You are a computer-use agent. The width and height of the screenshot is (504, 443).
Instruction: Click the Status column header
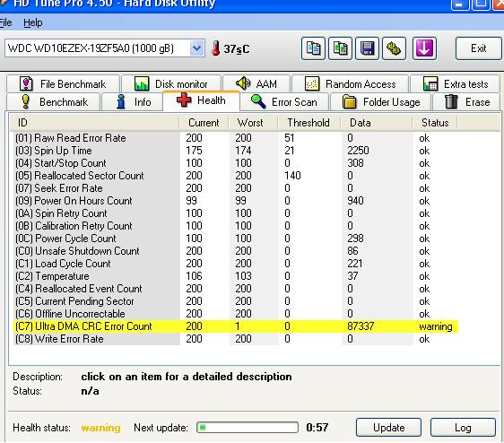[x=435, y=123]
